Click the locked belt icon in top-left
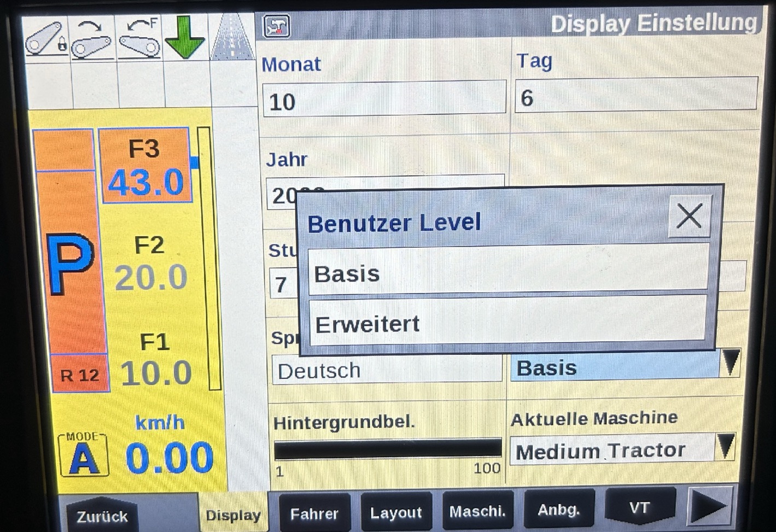 (x=46, y=39)
